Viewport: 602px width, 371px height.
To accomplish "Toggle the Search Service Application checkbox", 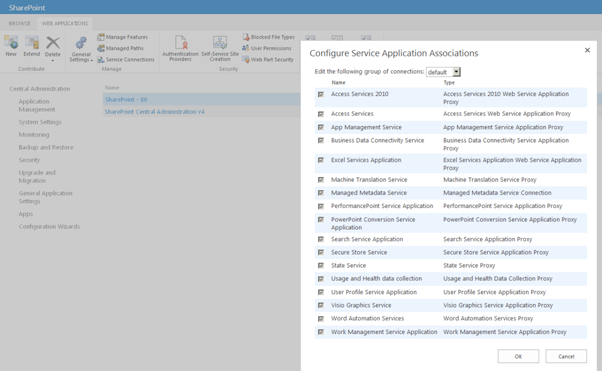I will [321, 239].
